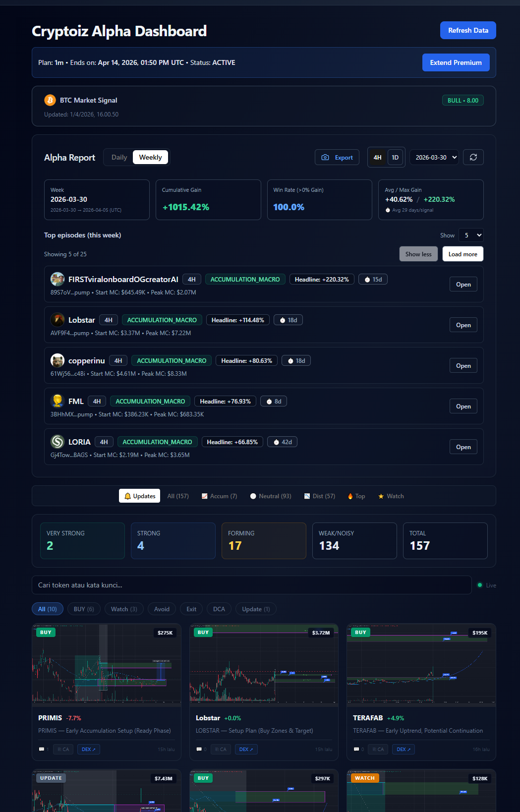This screenshot has width=520, height=812.
Task: Select the VERY STRONG stat card
Action: click(x=82, y=540)
